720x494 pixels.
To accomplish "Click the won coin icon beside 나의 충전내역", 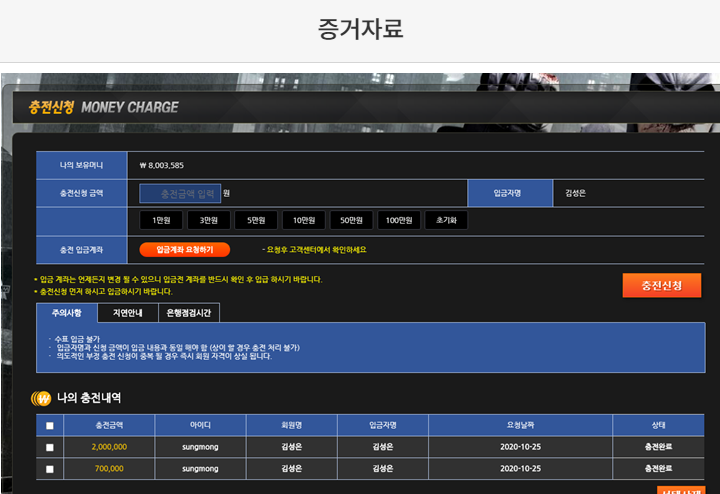I will (x=42, y=398).
